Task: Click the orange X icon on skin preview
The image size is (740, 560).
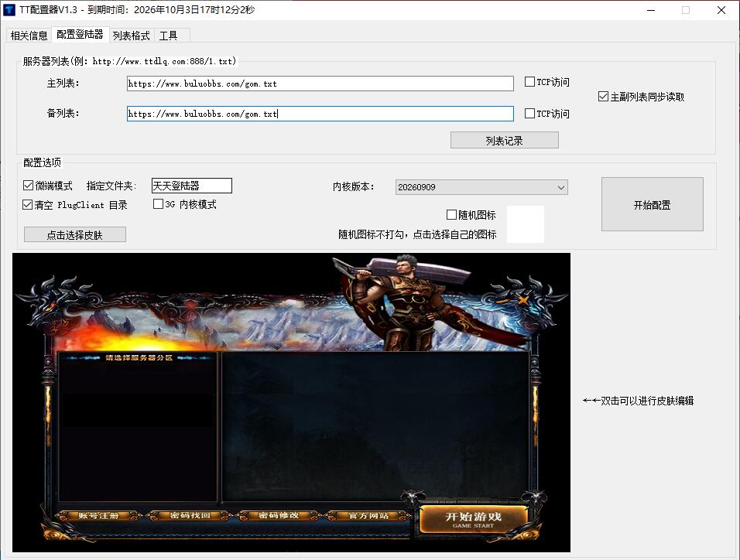Action: pyautogui.click(x=523, y=299)
